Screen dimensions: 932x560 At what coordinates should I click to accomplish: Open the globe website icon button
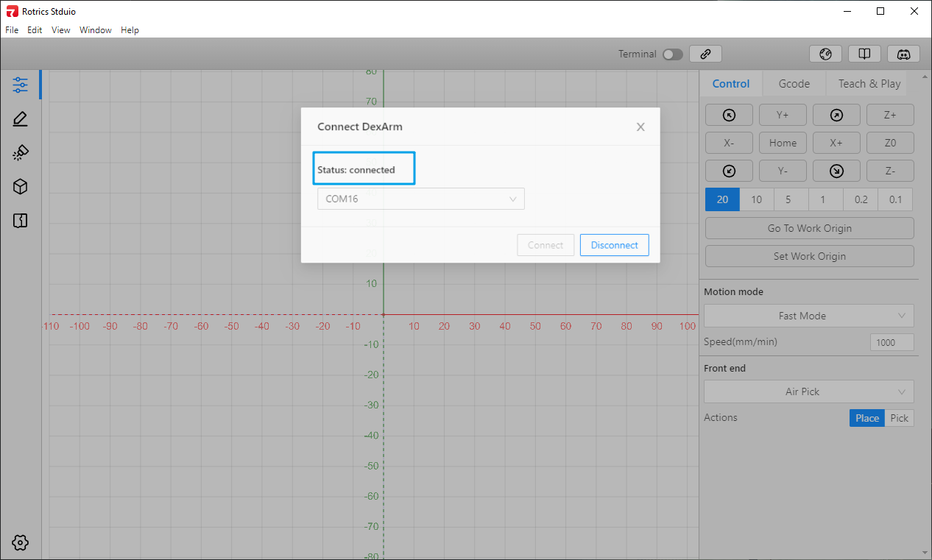(x=825, y=54)
